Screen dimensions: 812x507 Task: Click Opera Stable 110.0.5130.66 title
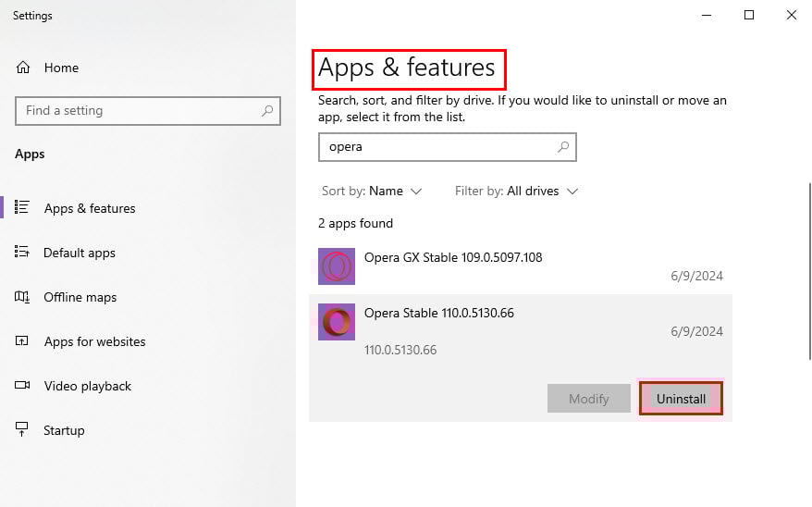(439, 313)
